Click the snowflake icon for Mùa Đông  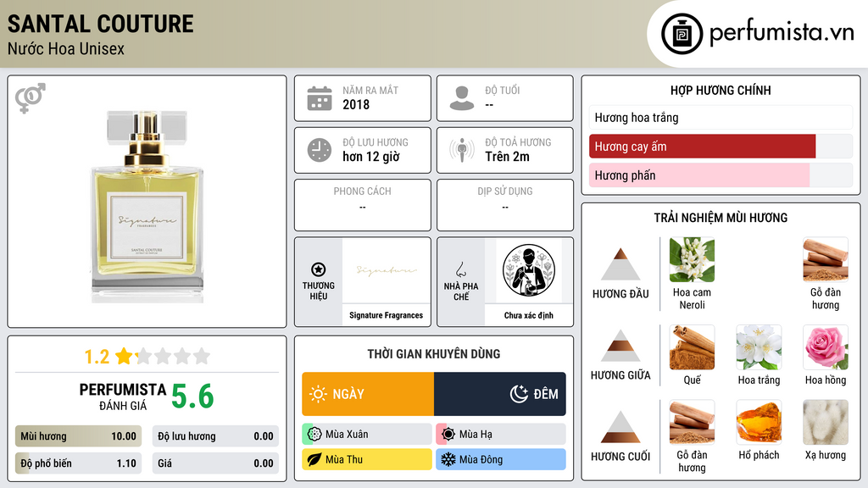click(448, 459)
